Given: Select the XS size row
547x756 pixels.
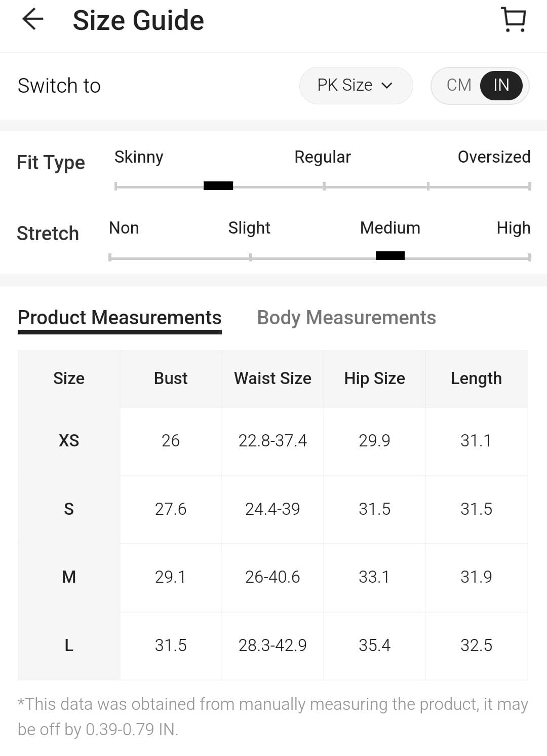Looking at the screenshot, I should pos(69,441).
